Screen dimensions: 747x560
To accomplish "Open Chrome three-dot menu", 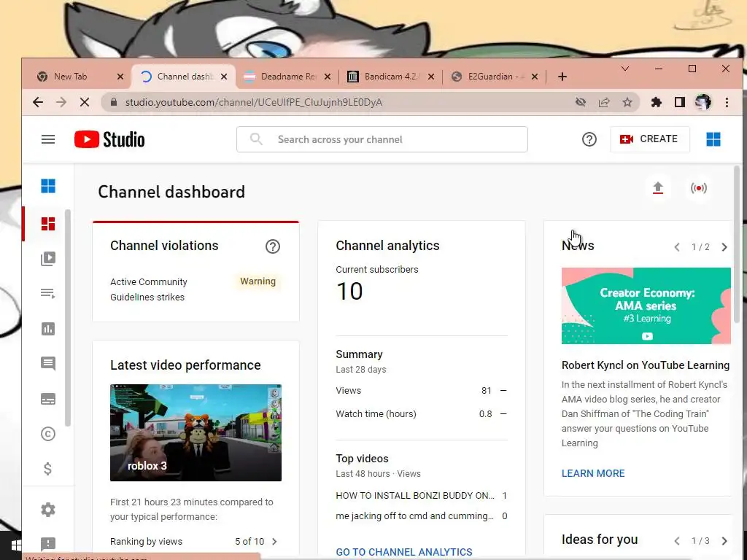I will [727, 102].
